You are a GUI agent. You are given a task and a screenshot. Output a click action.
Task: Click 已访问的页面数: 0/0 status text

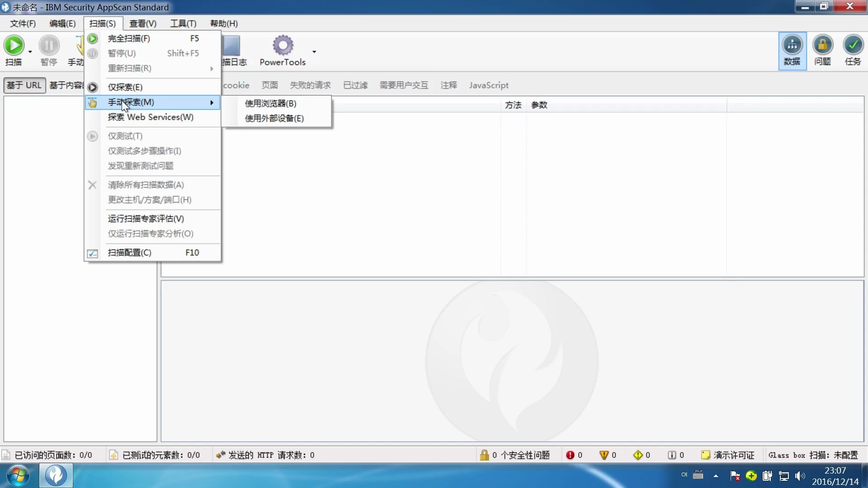(x=53, y=455)
